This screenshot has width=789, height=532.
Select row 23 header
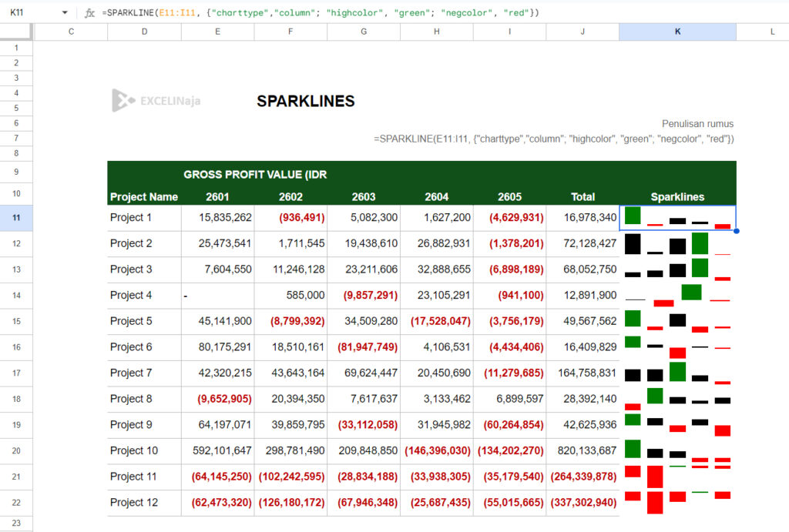16,523
